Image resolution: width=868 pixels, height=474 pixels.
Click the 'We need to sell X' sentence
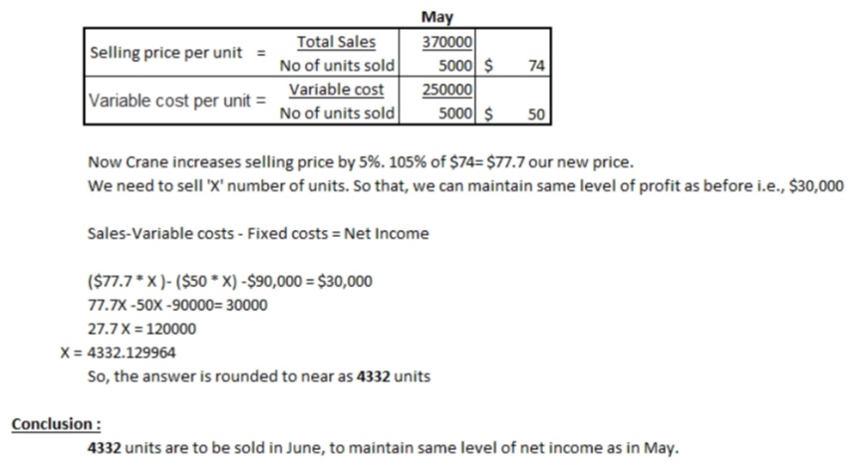pos(465,185)
